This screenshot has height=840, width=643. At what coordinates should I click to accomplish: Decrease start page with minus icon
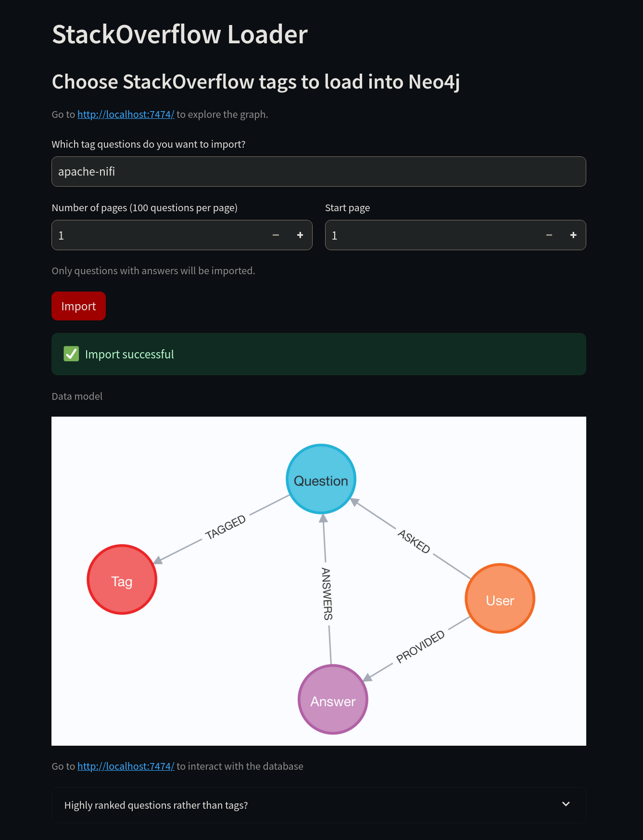pyautogui.click(x=549, y=235)
